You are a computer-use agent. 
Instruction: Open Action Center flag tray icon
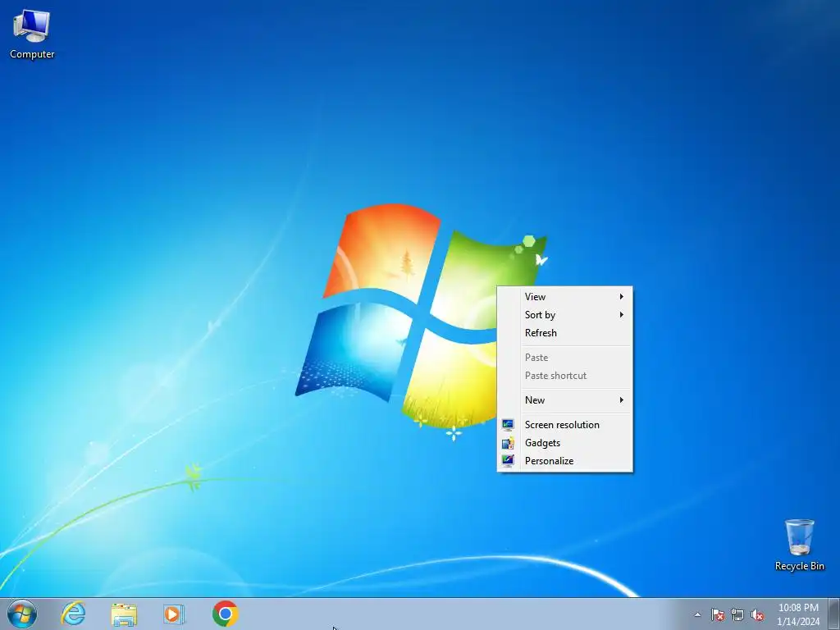[717, 614]
